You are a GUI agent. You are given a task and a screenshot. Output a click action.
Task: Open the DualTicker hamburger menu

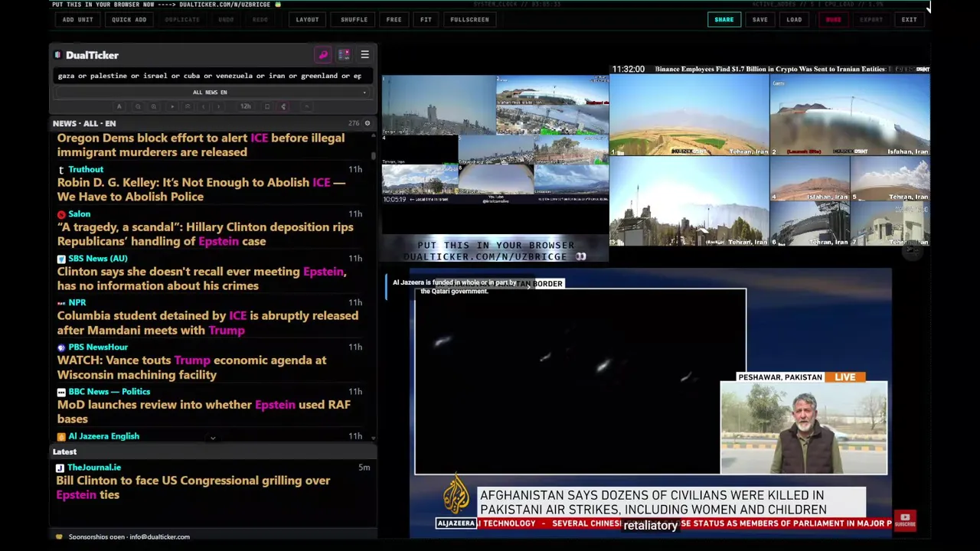[364, 55]
